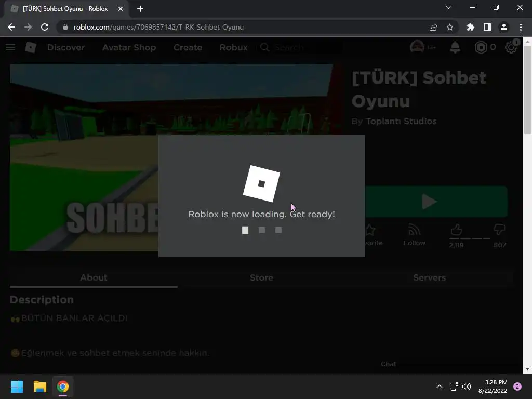The width and height of the screenshot is (532, 399).
Task: Click the '[TÜRK] Sohbet Oyunu' game title
Action: pos(419,89)
